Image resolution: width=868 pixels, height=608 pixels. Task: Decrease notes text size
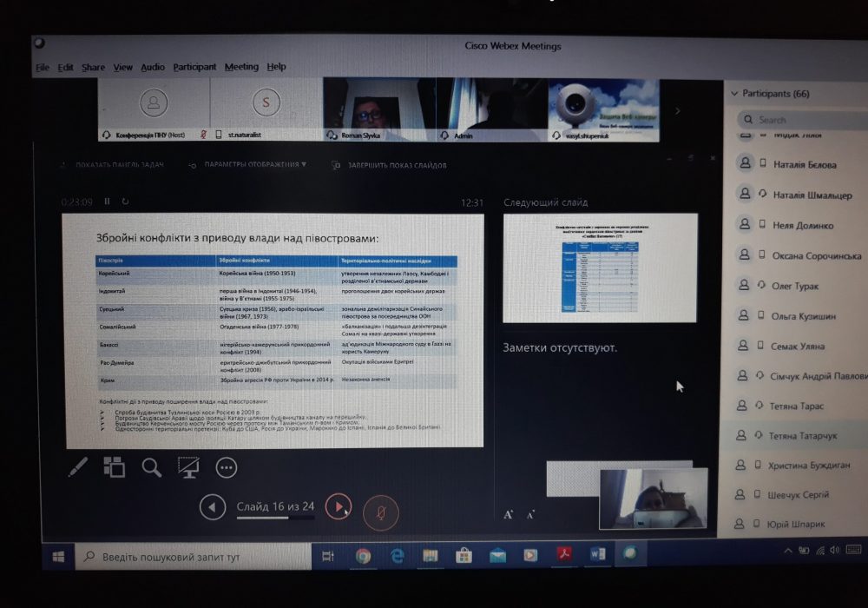pyautogui.click(x=530, y=514)
